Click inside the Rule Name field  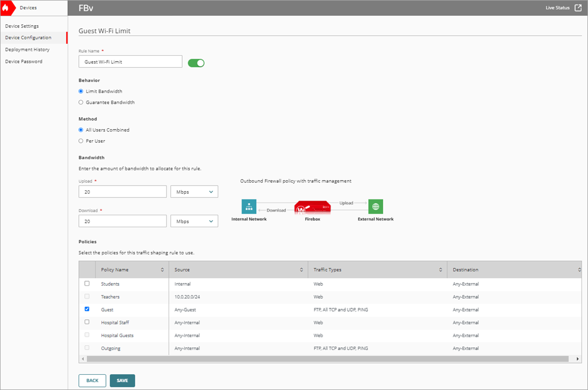(x=130, y=61)
